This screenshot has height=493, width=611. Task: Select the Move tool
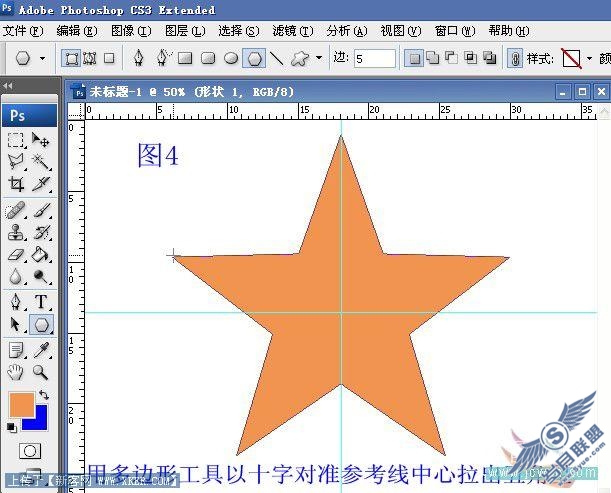pyautogui.click(x=41, y=139)
